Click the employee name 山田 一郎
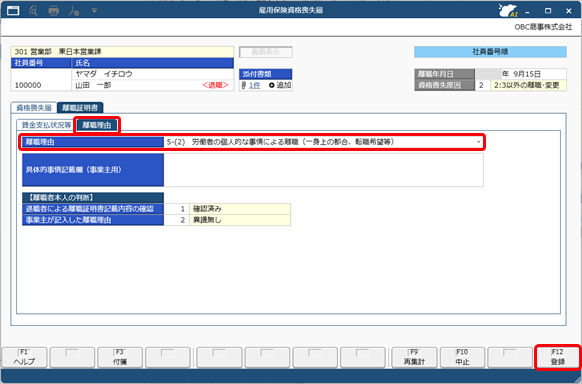 (x=93, y=85)
